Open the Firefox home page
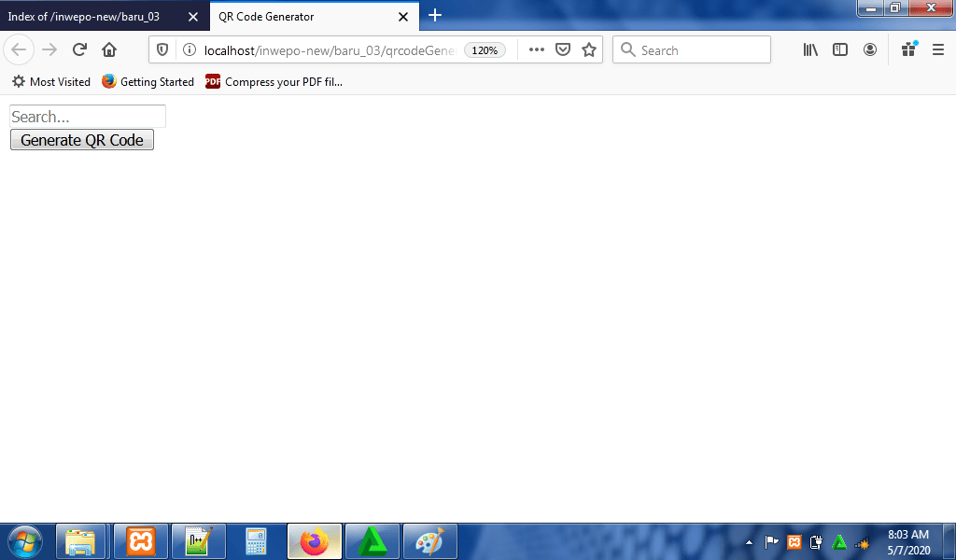Image resolution: width=956 pixels, height=560 pixels. [x=109, y=50]
